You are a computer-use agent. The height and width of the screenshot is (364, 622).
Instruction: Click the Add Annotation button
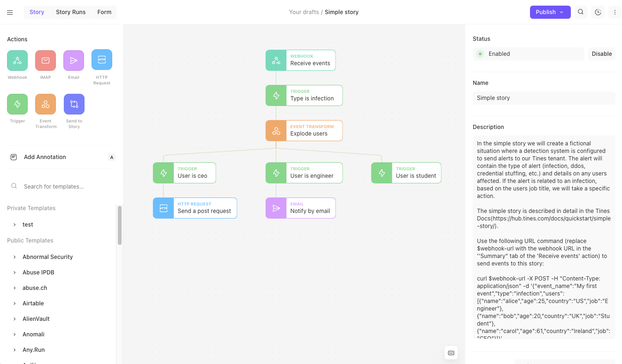click(x=61, y=157)
